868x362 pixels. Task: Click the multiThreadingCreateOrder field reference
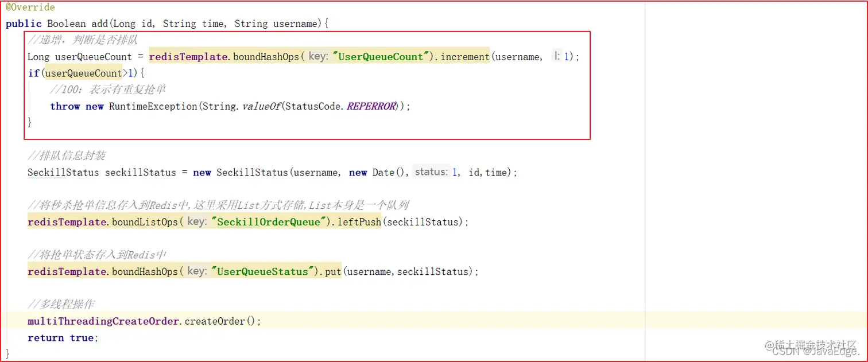(x=103, y=321)
